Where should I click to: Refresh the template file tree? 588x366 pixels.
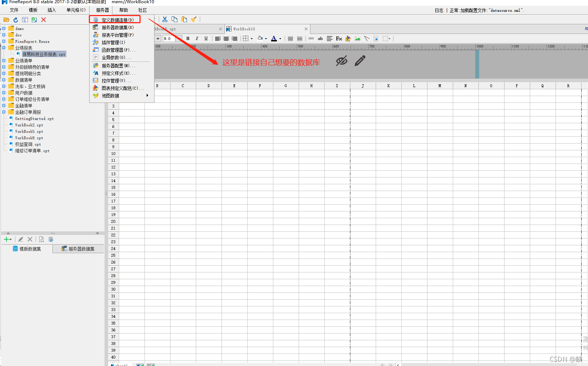pos(16,20)
